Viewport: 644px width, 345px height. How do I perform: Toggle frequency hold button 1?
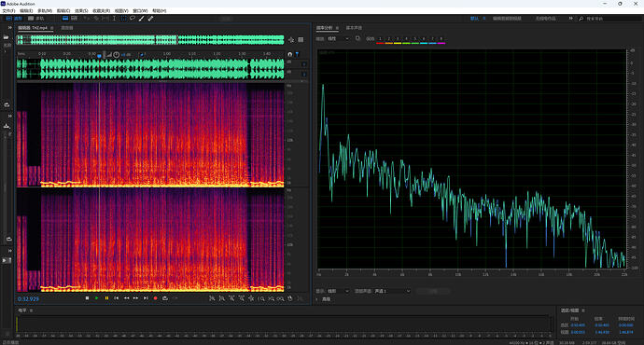coord(380,39)
